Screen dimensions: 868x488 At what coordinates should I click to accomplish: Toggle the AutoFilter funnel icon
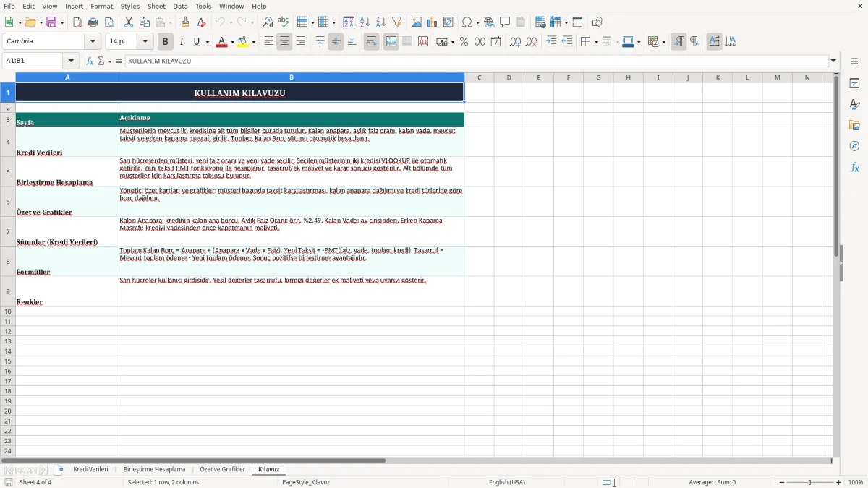click(397, 22)
